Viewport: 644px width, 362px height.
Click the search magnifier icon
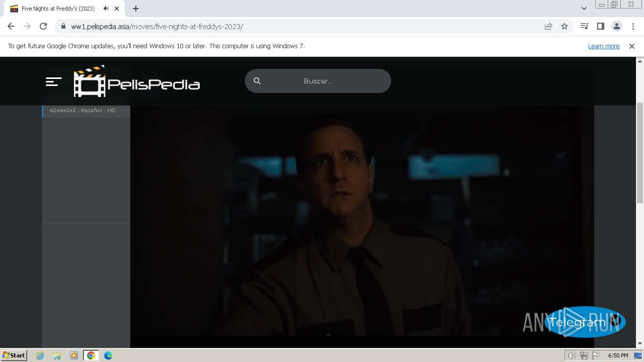(257, 81)
